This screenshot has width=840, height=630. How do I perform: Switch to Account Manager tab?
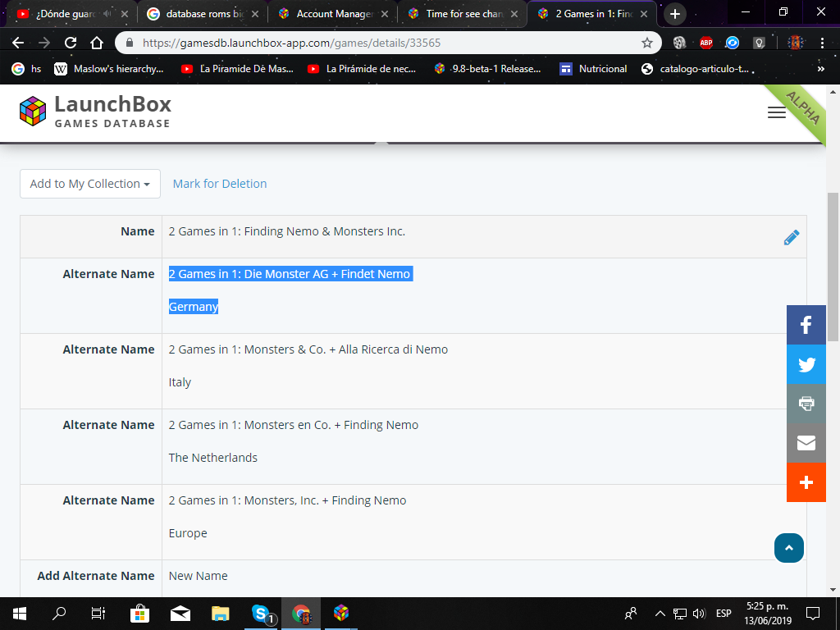click(x=333, y=14)
